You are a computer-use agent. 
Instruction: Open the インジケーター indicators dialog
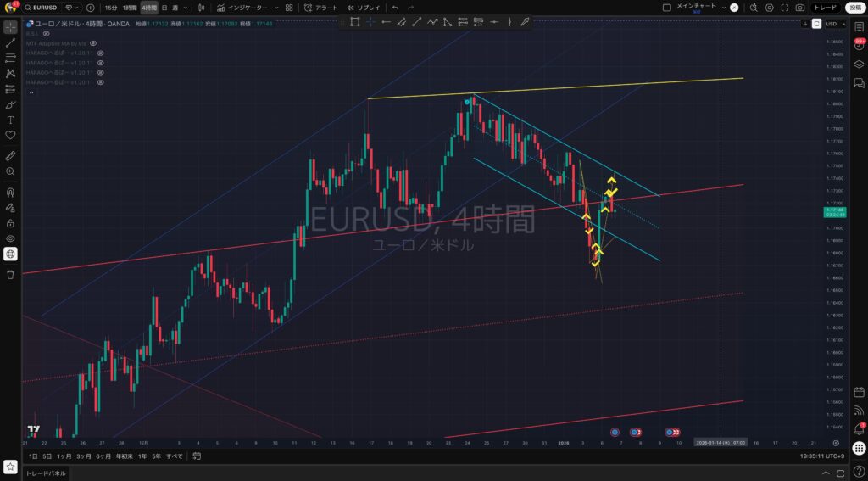point(242,8)
